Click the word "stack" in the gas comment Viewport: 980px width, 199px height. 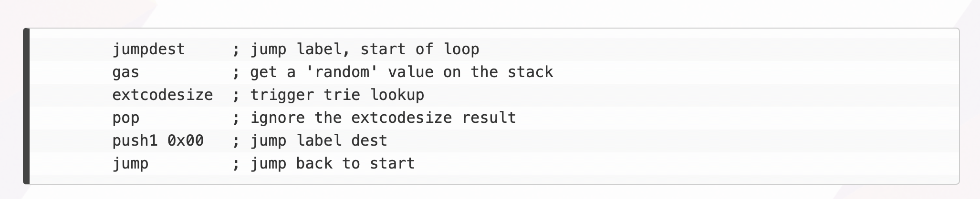click(x=530, y=72)
